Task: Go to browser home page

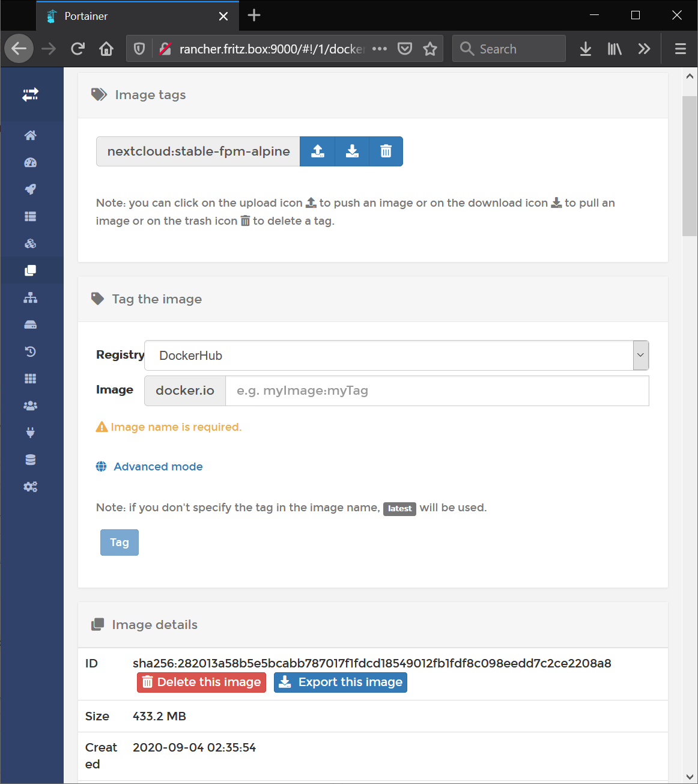Action: 106,49
